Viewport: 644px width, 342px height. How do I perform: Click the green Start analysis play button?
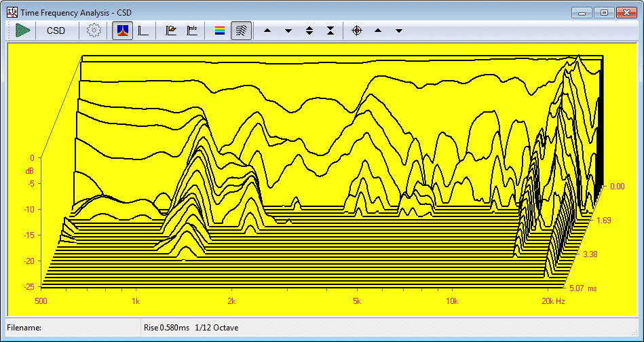click(22, 31)
